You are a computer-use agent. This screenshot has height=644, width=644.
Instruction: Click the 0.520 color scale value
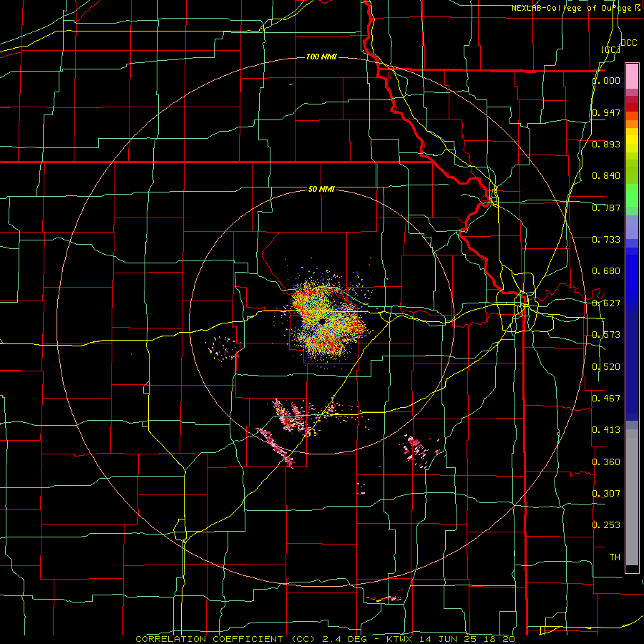pyautogui.click(x=606, y=367)
